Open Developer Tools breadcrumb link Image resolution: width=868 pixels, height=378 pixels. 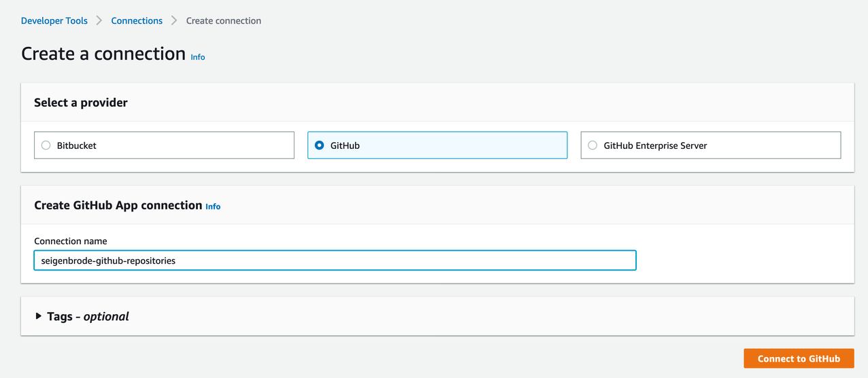pos(54,21)
